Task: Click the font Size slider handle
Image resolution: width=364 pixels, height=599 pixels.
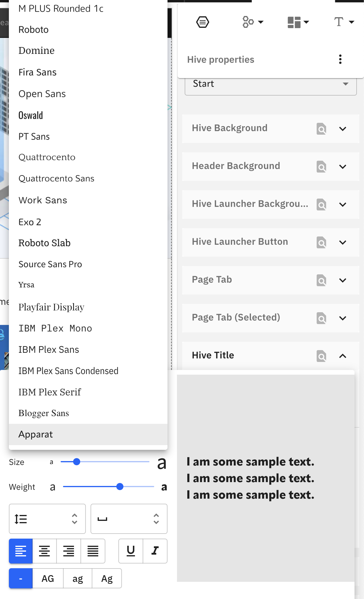Action: [x=77, y=462]
